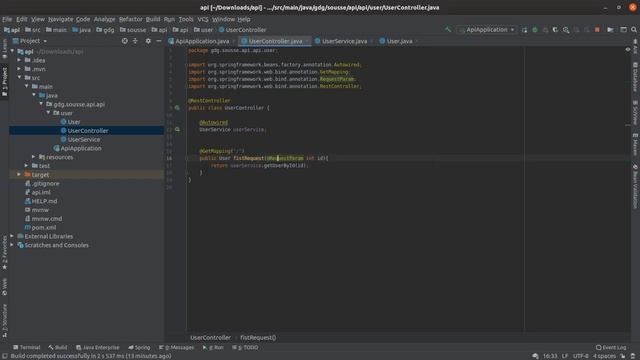Hide the Project panel with minus icon
This screenshot has width=640, height=360.
(x=158, y=41)
